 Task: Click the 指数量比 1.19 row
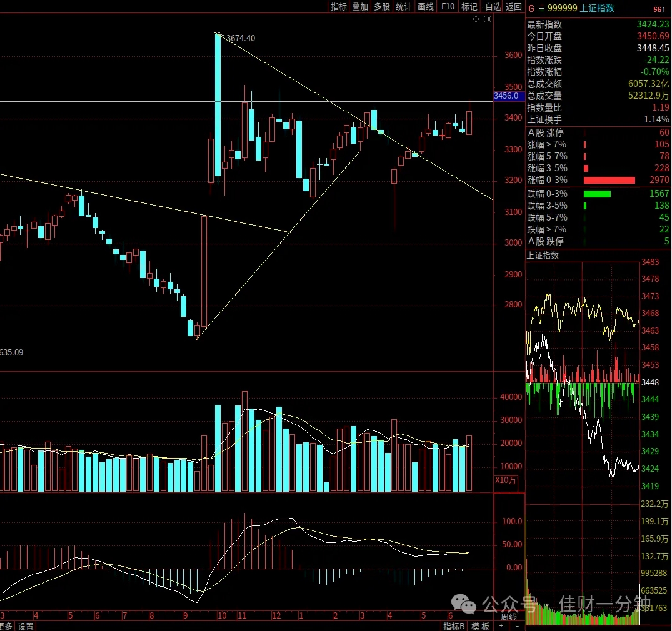pos(598,107)
